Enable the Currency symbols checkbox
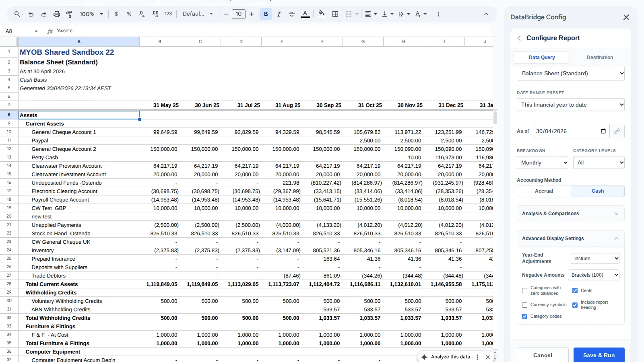This screenshot has height=362, width=644. point(524,305)
